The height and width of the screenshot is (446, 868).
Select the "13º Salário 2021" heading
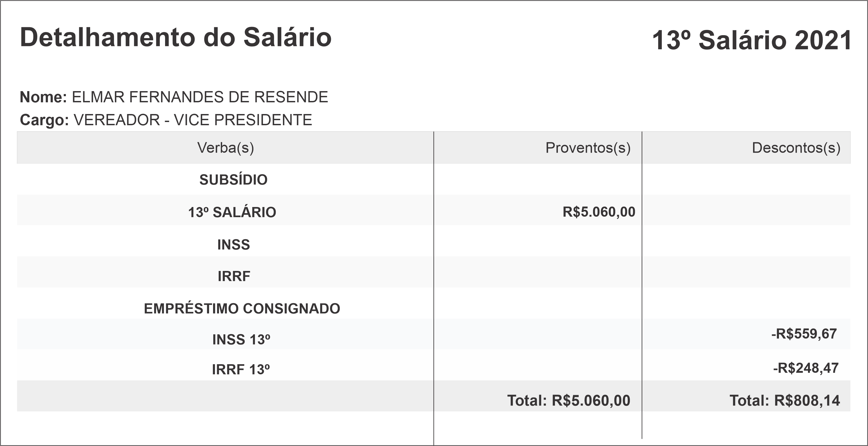pyautogui.click(x=751, y=40)
